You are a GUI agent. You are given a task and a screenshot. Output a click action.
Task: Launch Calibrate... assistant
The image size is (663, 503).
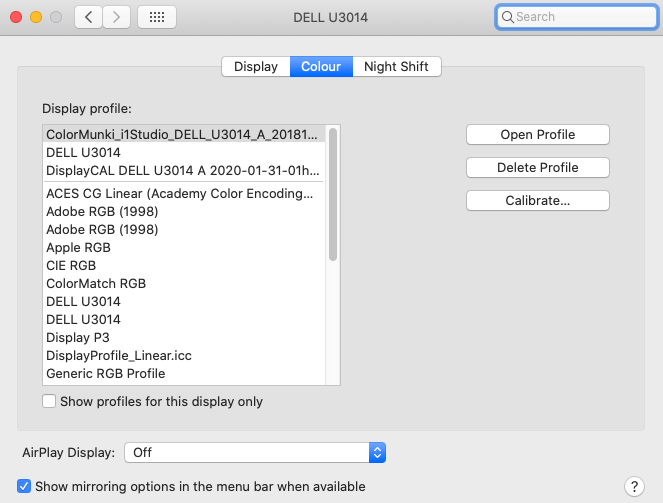pyautogui.click(x=537, y=200)
